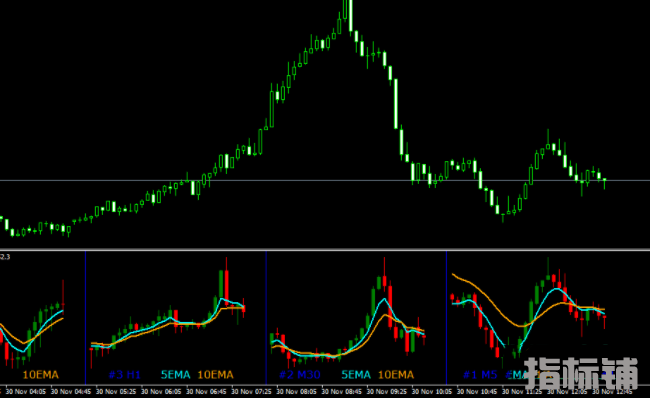Screen dimensions: 652x398
Task: Click '5EMA' label in M30 panel
Action: pos(356,375)
